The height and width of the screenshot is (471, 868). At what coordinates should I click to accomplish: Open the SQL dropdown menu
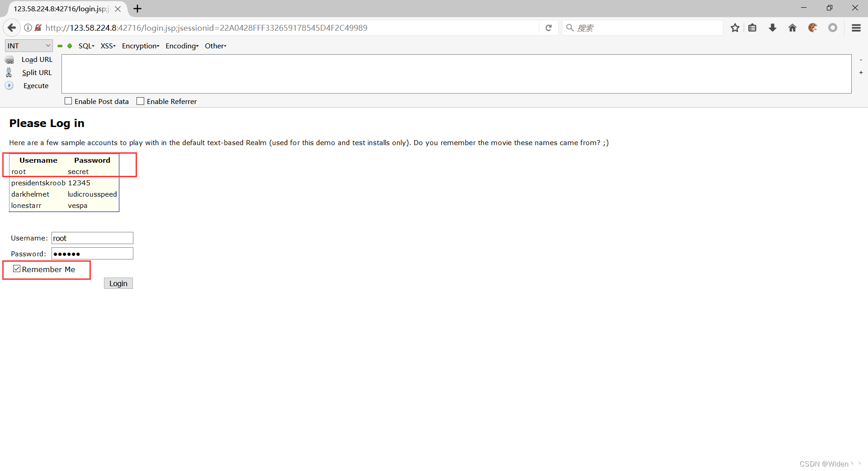(86, 46)
